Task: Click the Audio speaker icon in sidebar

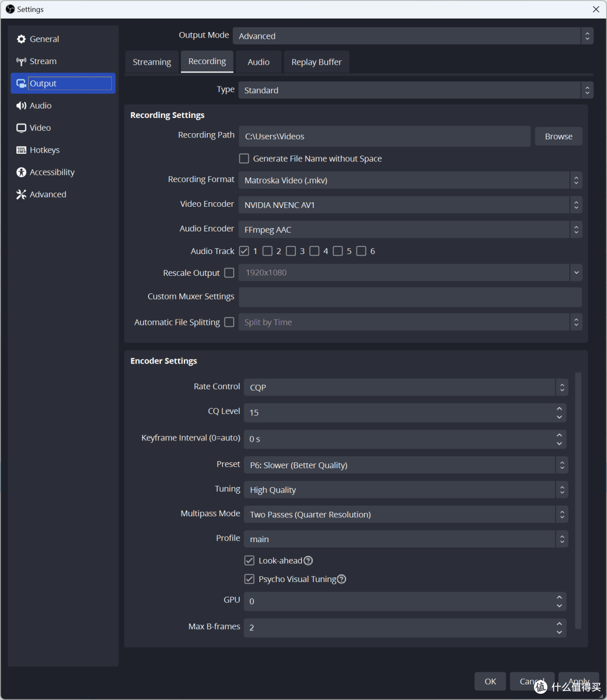Action: [x=21, y=106]
